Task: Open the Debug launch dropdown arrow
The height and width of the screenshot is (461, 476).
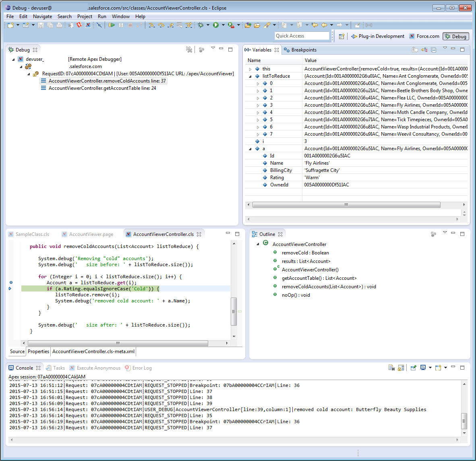Action: [x=208, y=25]
